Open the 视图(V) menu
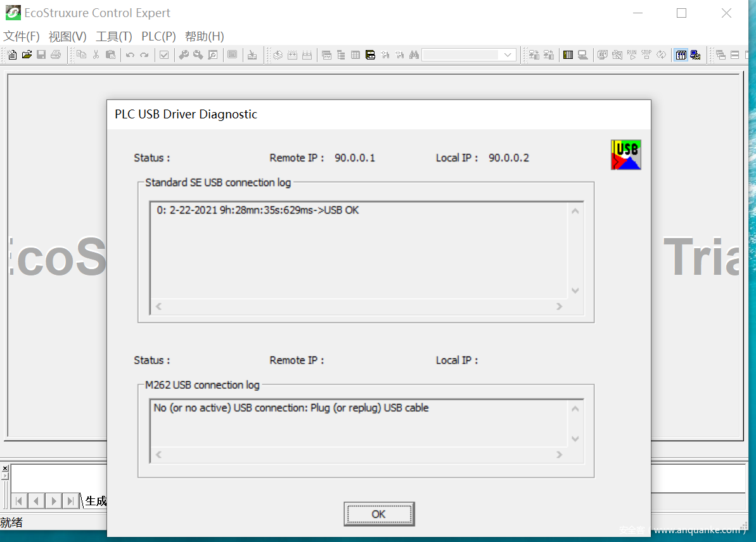 (68, 37)
